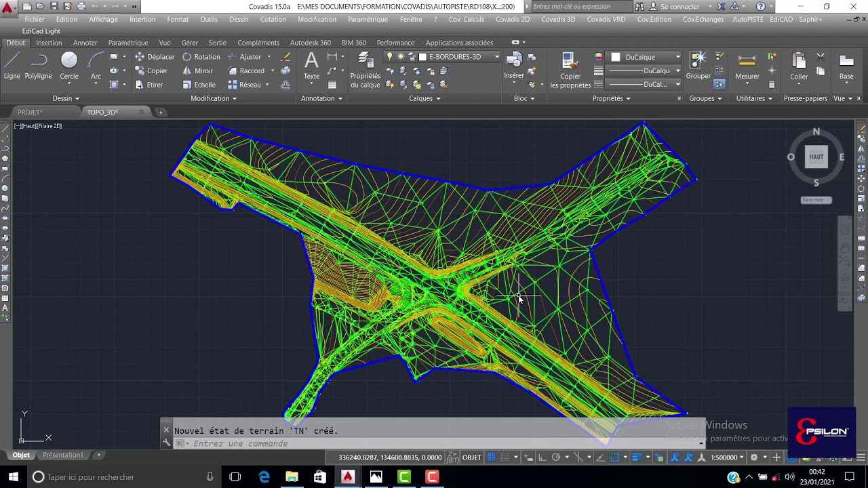Image resolution: width=868 pixels, height=488 pixels.
Task: Activate the Etirer tool
Action: tap(149, 85)
